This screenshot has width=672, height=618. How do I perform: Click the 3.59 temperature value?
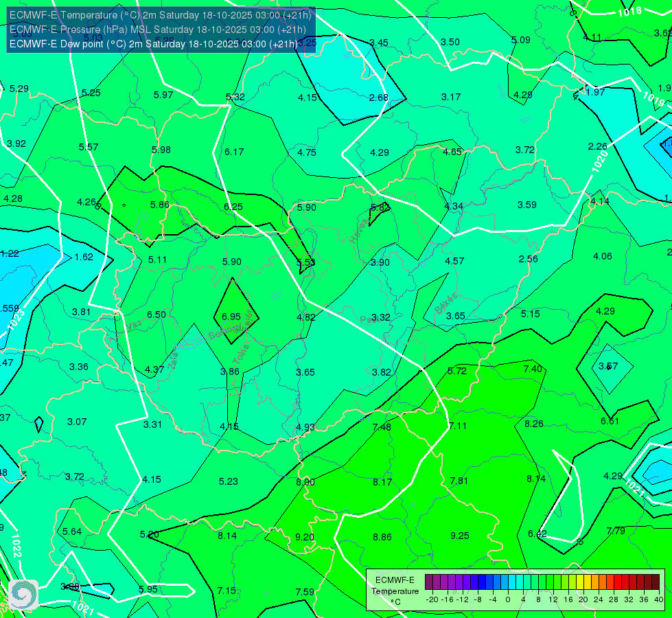pyautogui.click(x=526, y=205)
